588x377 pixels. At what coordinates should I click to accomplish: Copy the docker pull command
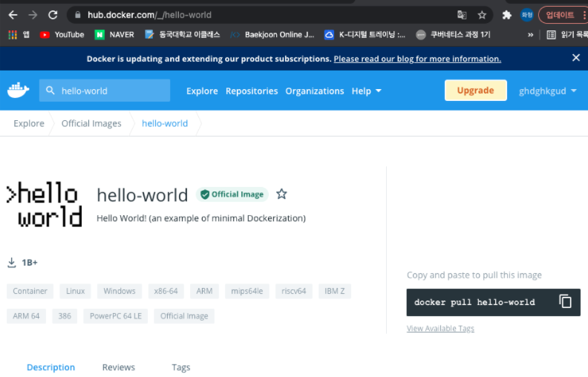565,302
